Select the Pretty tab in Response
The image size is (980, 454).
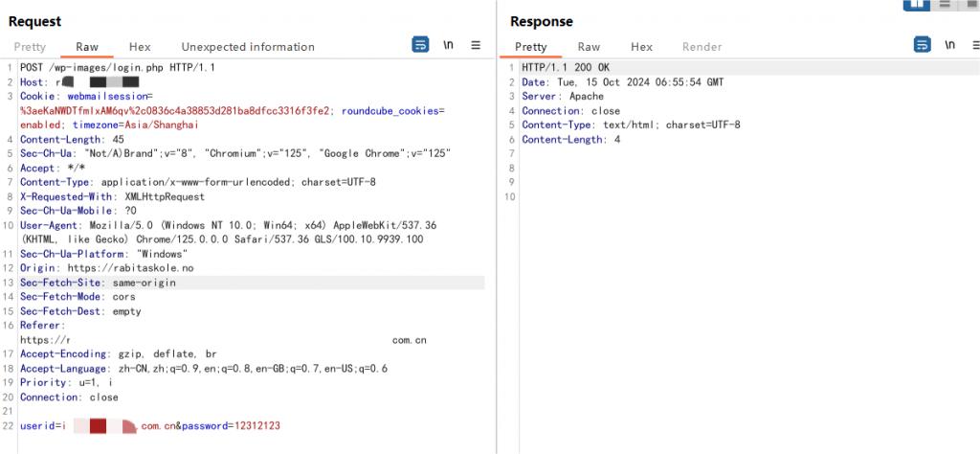point(531,47)
